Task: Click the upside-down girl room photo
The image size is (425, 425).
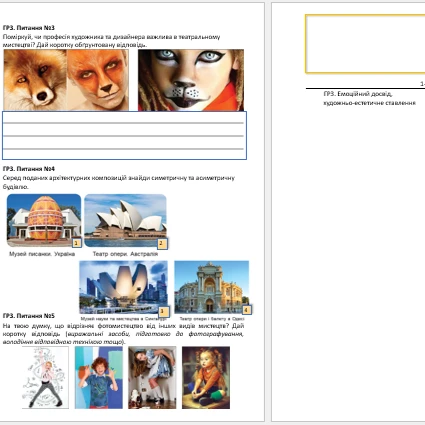Action: (152, 377)
